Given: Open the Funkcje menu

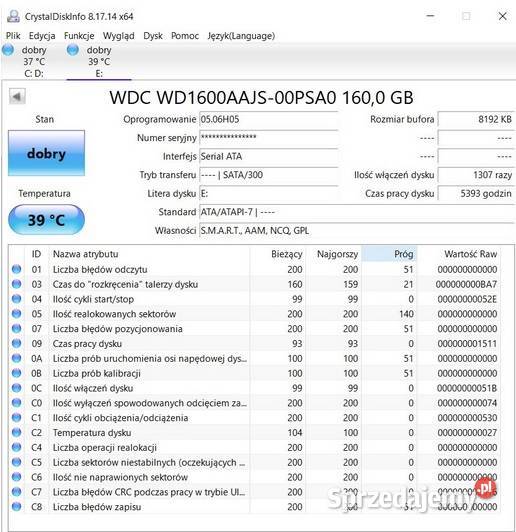Looking at the screenshot, I should pos(79,36).
